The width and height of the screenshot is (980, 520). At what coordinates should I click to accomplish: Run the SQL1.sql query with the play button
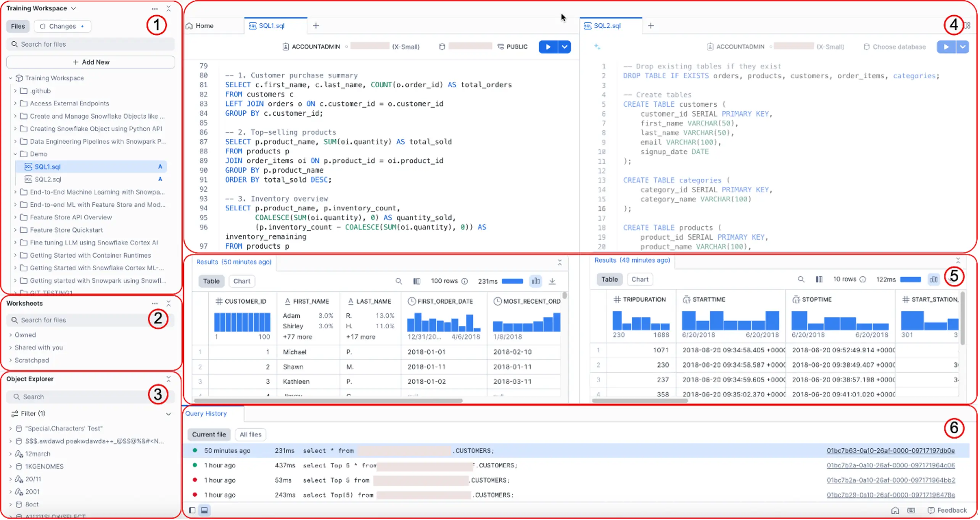coord(548,47)
